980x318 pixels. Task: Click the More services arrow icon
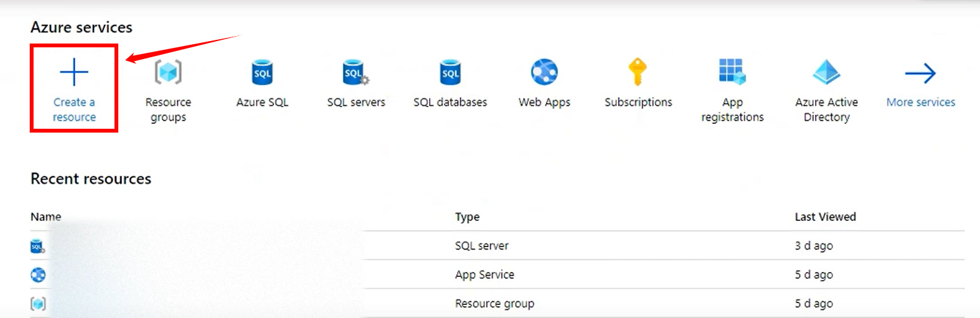[920, 73]
